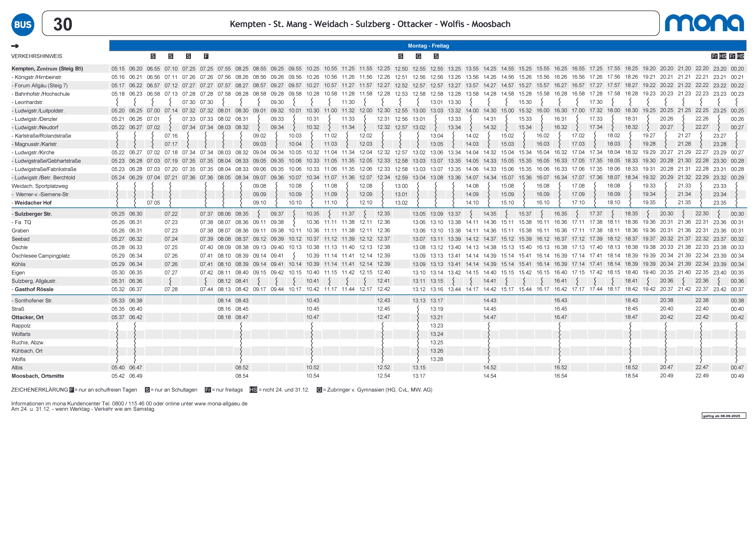Click the Moosbach, Ortsmitte stop label
Screen dimensions: 756x534
coord(38,376)
